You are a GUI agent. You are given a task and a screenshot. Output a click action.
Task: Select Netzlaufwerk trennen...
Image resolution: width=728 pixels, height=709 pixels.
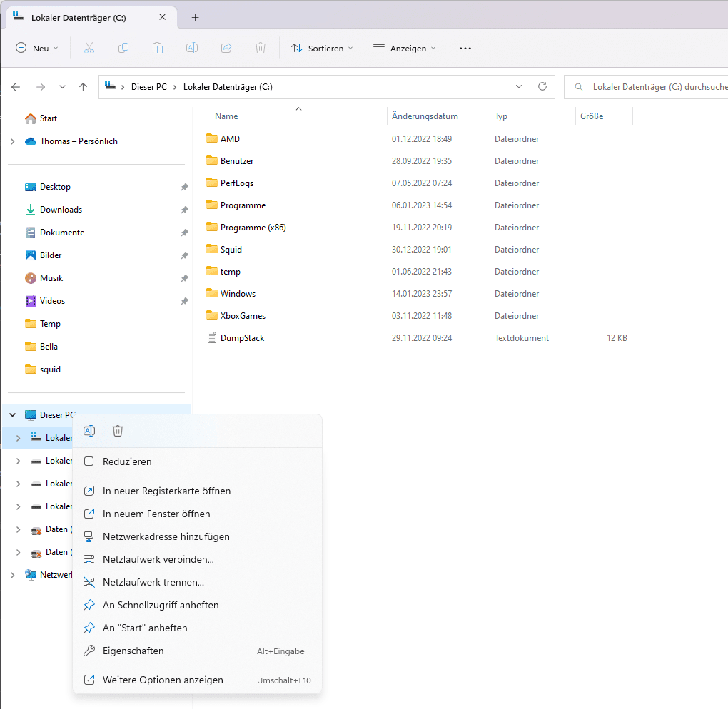pos(197,582)
